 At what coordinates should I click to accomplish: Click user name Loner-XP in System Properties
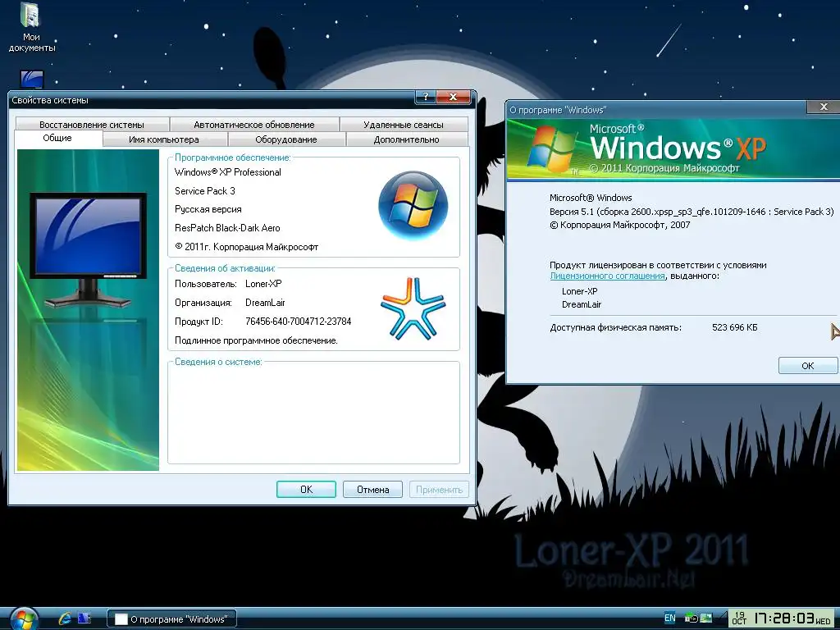[x=263, y=283]
